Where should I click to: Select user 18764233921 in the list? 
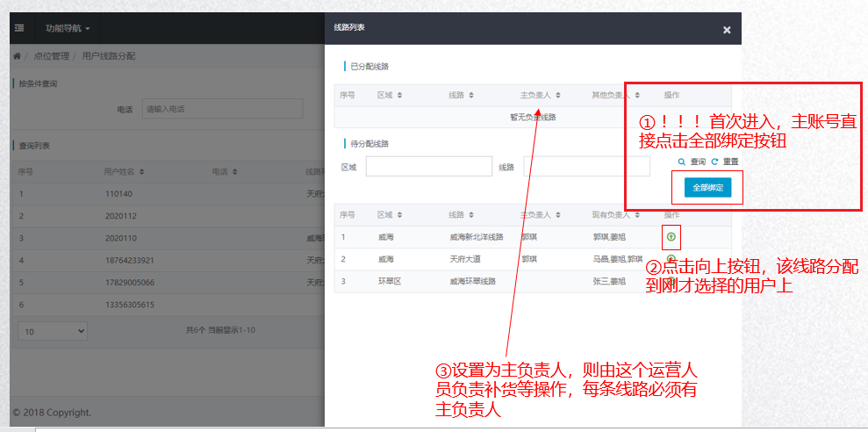[x=129, y=260]
